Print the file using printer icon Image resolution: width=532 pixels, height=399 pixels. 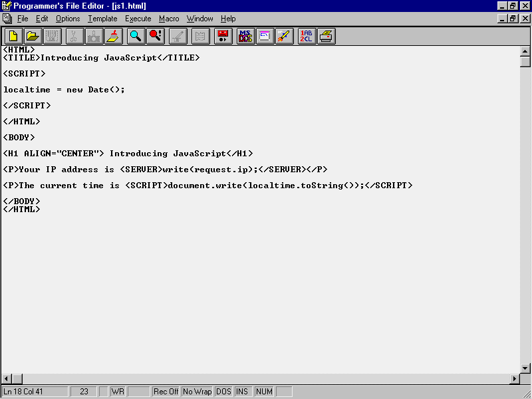[x=327, y=36]
